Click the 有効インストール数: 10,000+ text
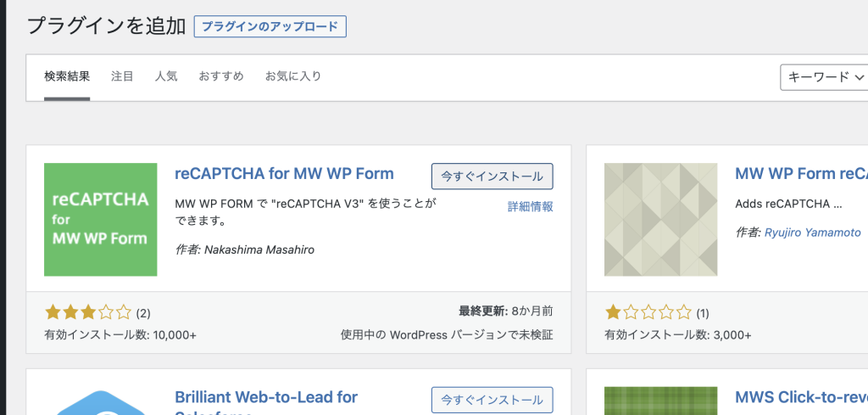Viewport: 868px width, 415px height. [120, 335]
